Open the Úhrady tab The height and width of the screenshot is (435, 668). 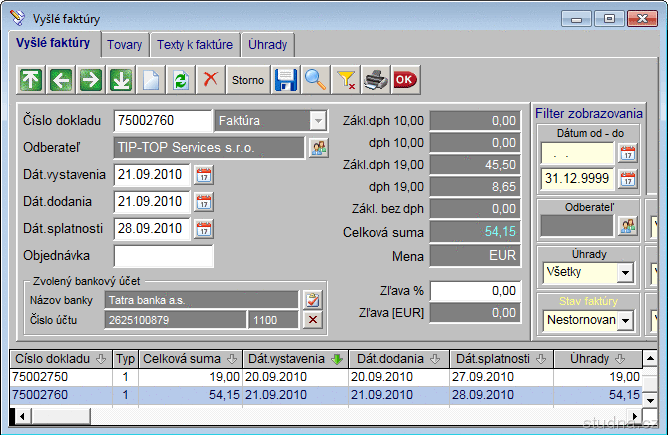[268, 45]
